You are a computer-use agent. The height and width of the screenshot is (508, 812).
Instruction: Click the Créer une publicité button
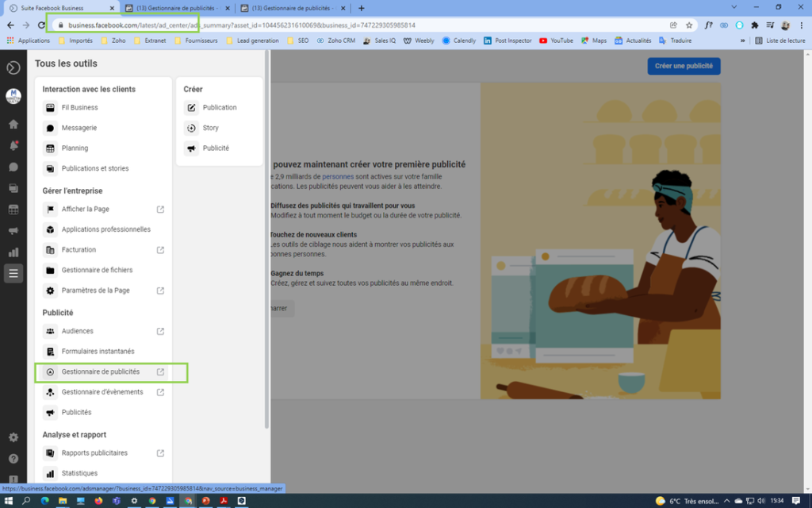[683, 67]
